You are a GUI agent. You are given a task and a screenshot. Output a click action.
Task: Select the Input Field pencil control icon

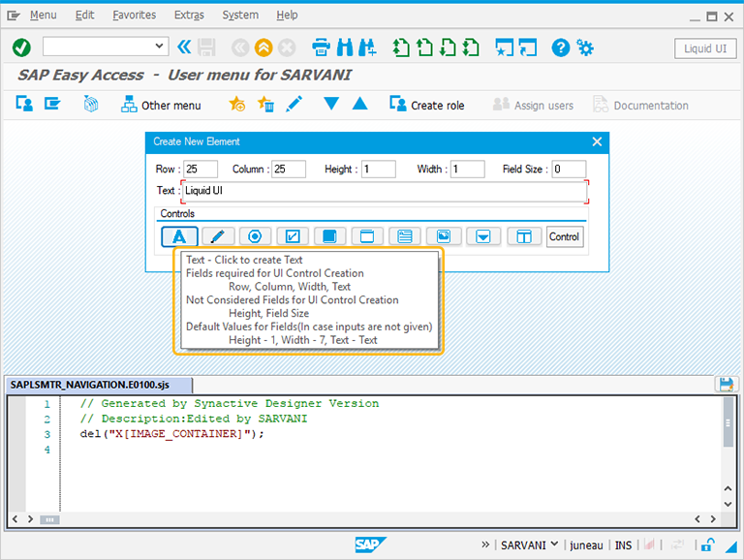coord(218,236)
